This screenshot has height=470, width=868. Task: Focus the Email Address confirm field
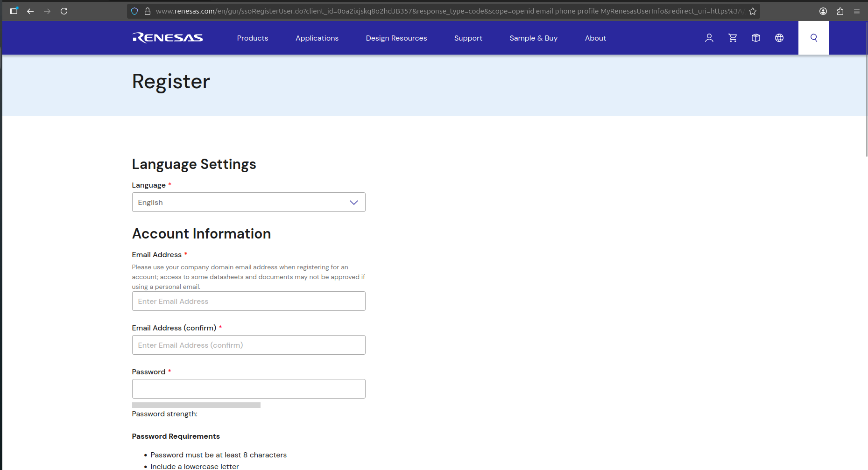click(248, 345)
